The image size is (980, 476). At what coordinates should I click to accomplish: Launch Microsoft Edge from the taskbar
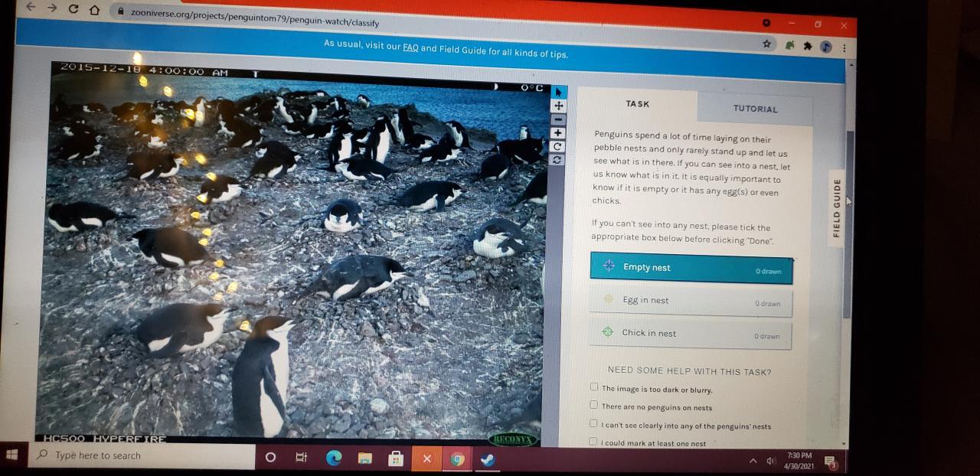pos(334,458)
